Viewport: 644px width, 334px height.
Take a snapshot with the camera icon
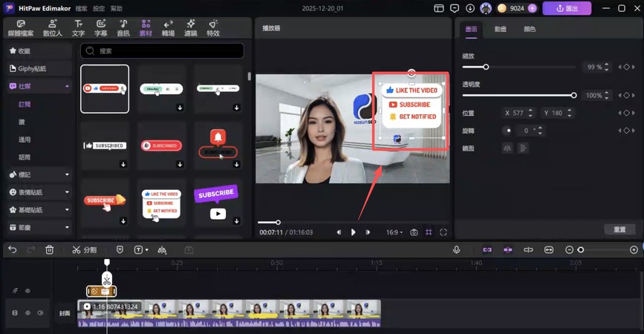pos(414,232)
